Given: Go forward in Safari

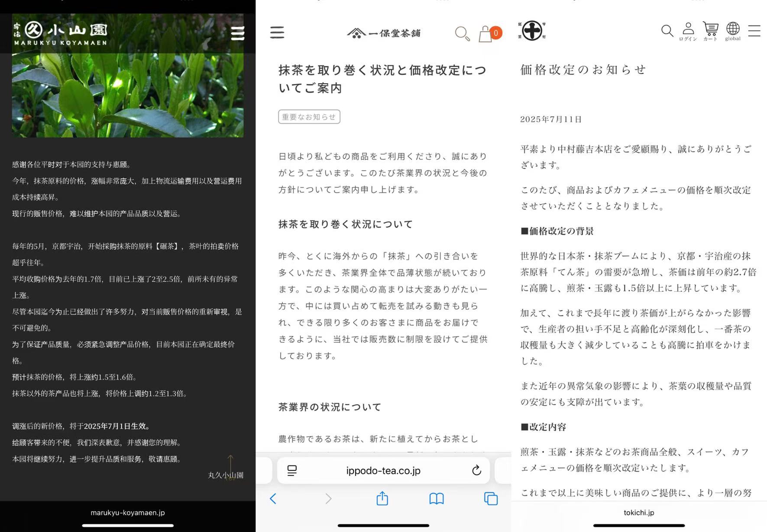Looking at the screenshot, I should (x=328, y=499).
